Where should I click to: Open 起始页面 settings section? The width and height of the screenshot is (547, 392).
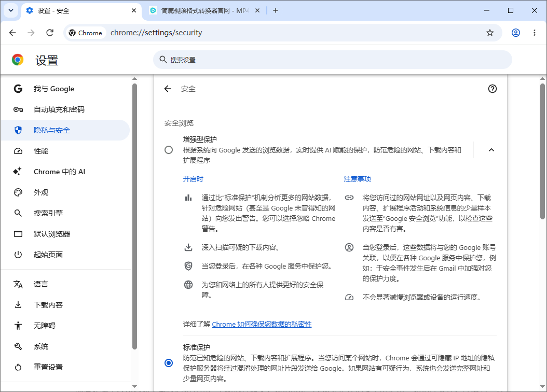click(65, 255)
